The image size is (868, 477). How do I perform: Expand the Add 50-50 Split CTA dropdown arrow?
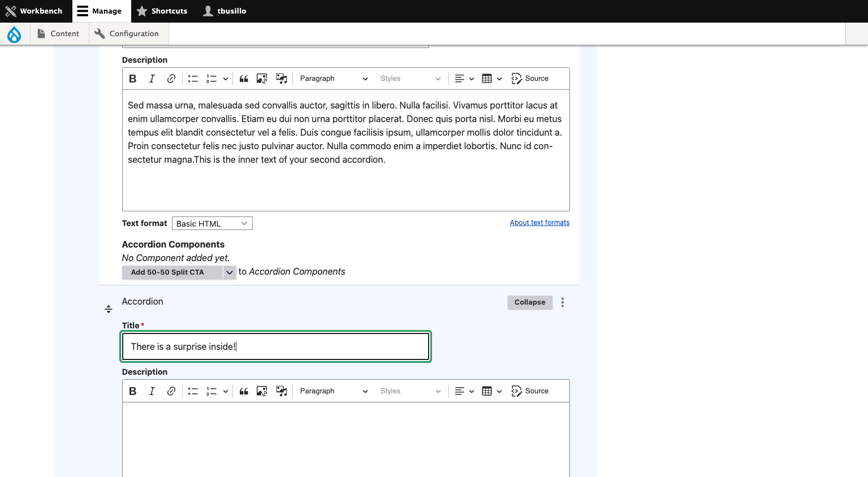pyautogui.click(x=230, y=272)
